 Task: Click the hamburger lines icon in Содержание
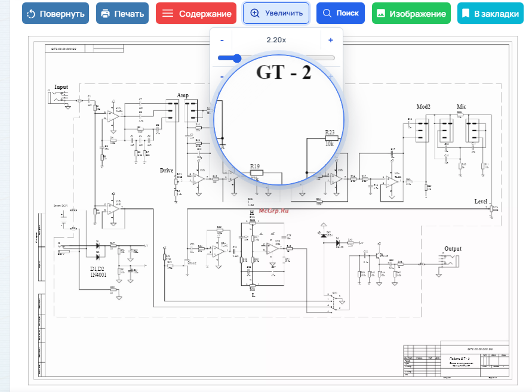pyautogui.click(x=168, y=13)
